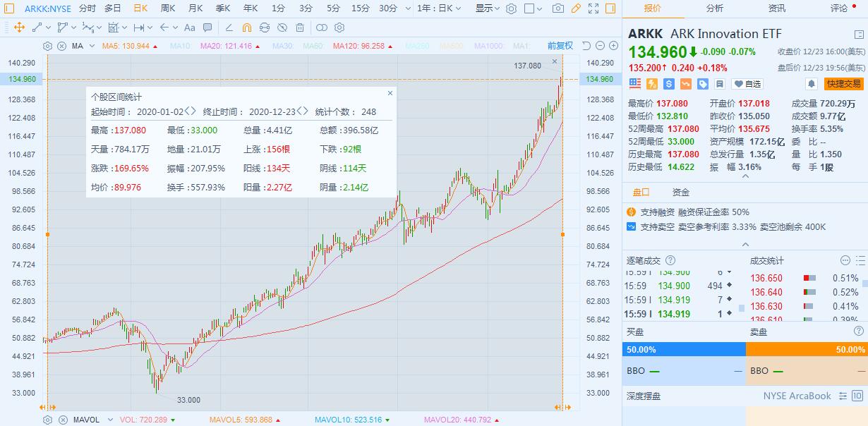Switch to 月K monthly chart
This screenshot has height=426, width=868.
(195, 8)
